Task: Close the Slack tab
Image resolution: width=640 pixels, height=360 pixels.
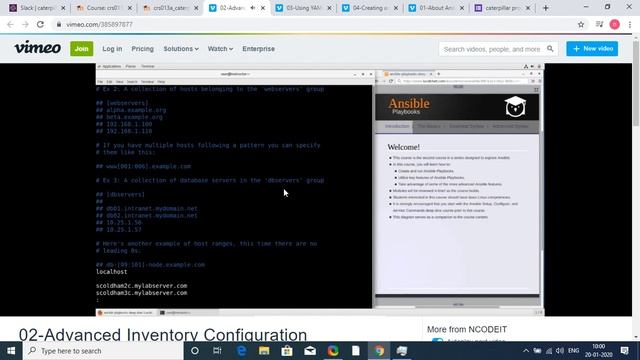Action: (x=63, y=8)
